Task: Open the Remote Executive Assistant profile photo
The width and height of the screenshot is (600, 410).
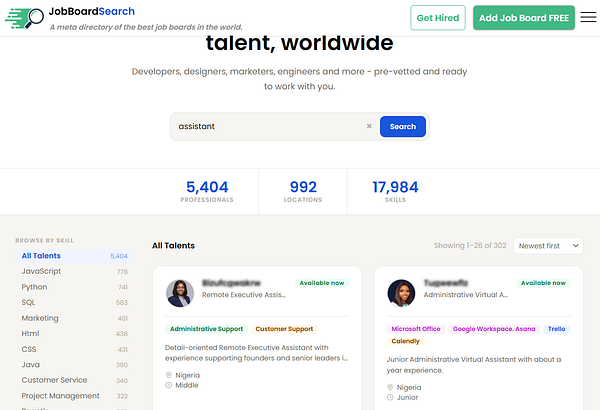Action: [180, 293]
